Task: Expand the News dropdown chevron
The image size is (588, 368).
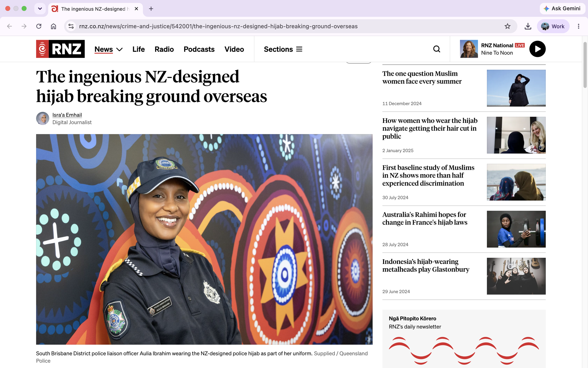Action: point(119,49)
